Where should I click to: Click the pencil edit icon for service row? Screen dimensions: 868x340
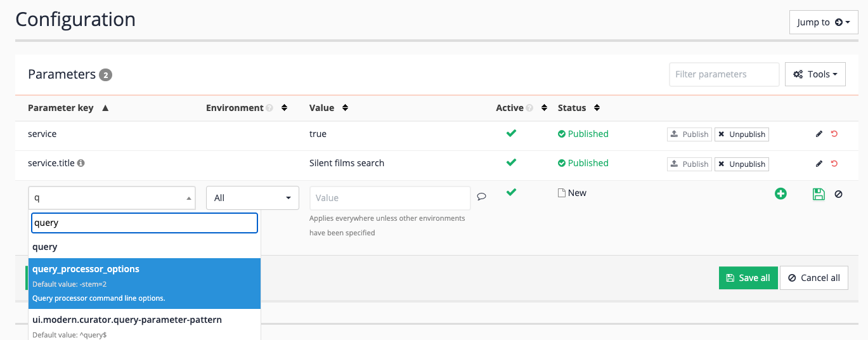click(819, 134)
